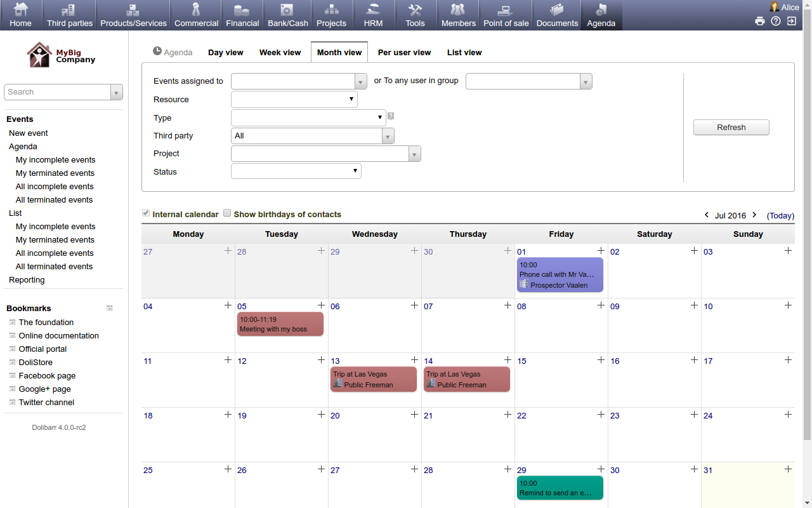Click the logout icon beside help
Viewport: 812px width, 508px height.
[x=791, y=21]
